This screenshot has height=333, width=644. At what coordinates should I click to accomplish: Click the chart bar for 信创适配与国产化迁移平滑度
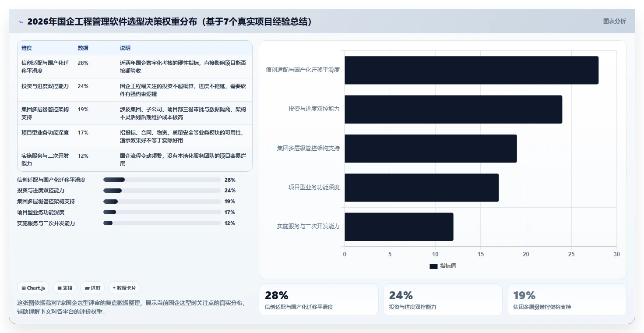click(x=472, y=70)
